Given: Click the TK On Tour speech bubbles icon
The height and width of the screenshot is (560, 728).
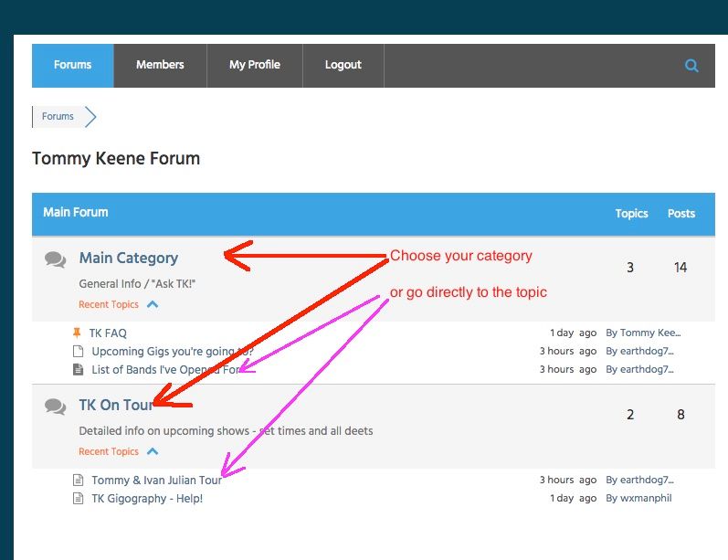Looking at the screenshot, I should [55, 407].
